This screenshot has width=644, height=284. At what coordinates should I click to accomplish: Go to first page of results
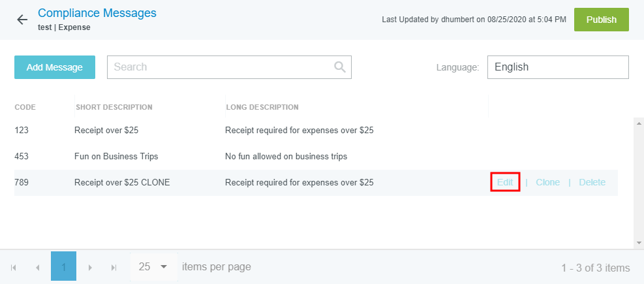coord(14,267)
